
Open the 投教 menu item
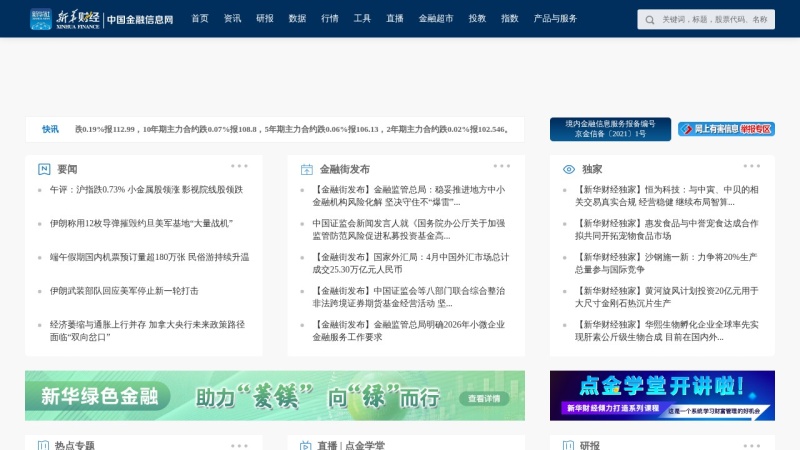click(x=477, y=19)
